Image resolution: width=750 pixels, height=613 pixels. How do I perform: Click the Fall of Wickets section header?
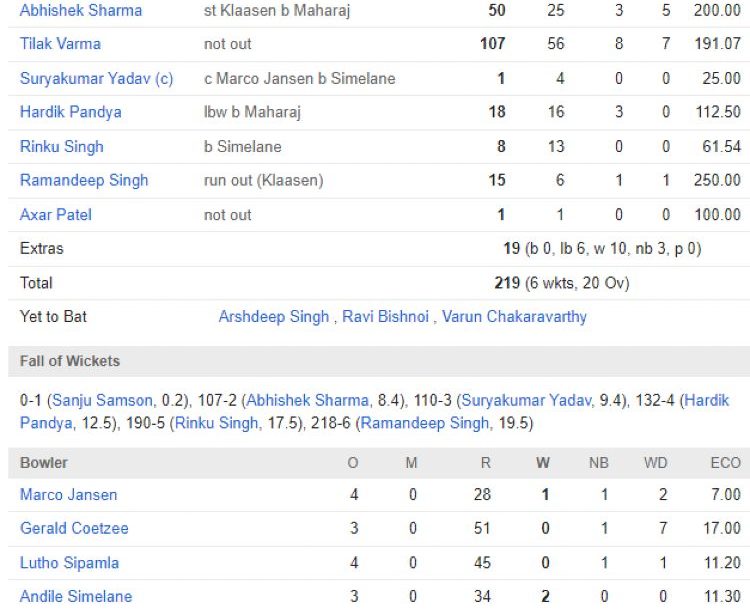70,361
